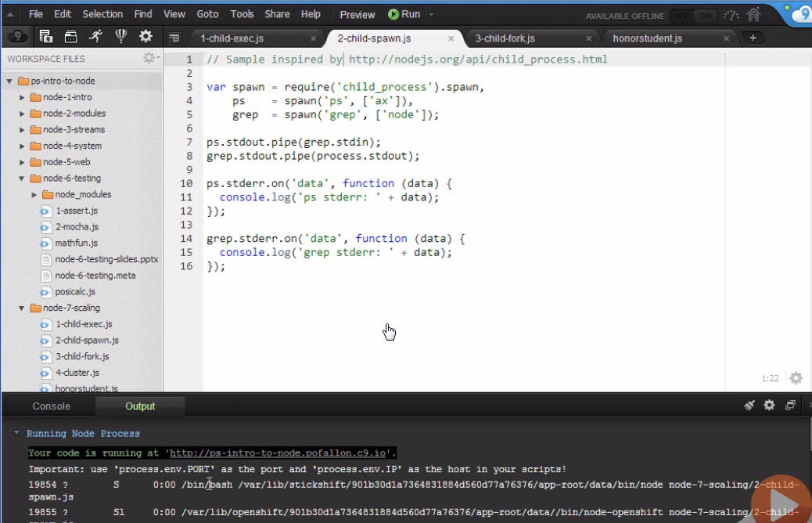Go to the home page icon

[x=753, y=15]
